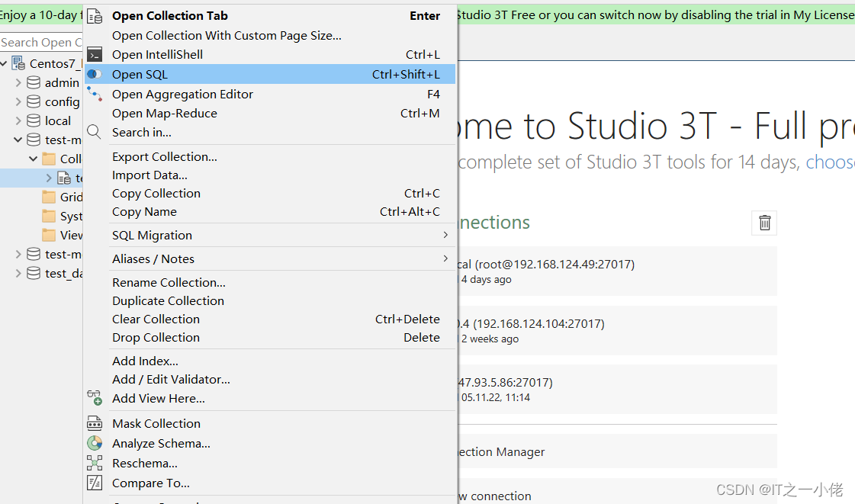Expand the local database node
Image resolution: width=855 pixels, height=504 pixels.
18,120
